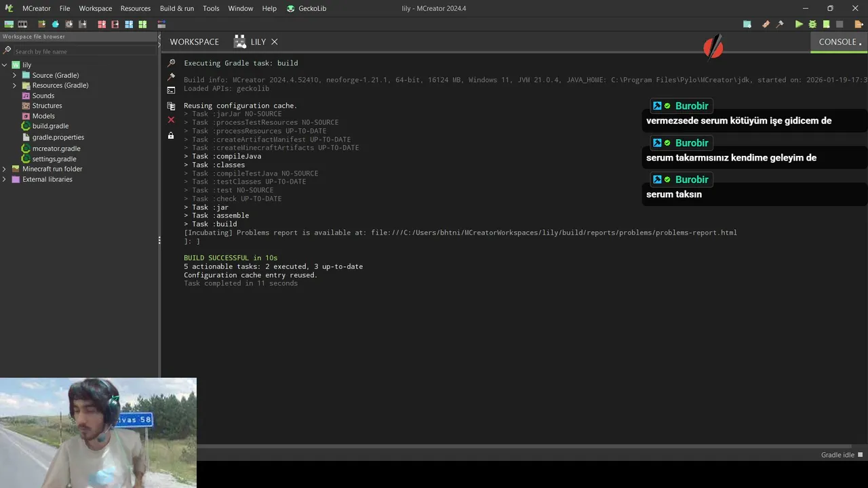The height and width of the screenshot is (488, 868).
Task: Open the Help menu
Action: coord(269,8)
